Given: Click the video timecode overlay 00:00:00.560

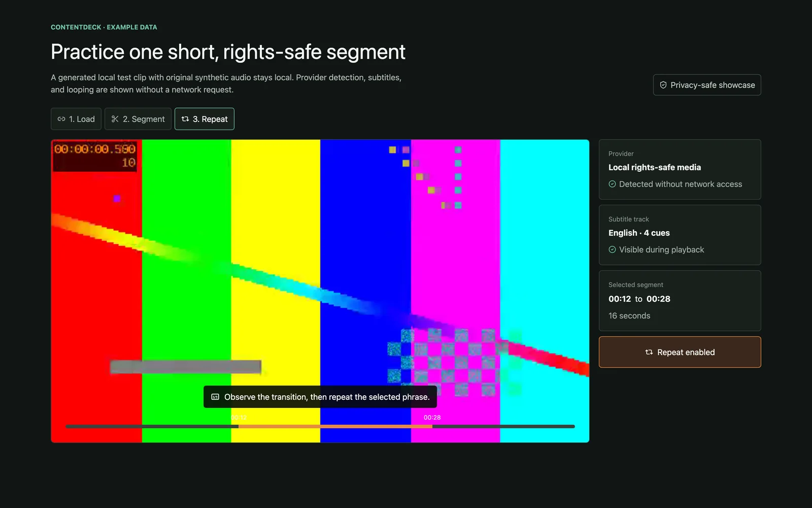Looking at the screenshot, I should coord(95,149).
